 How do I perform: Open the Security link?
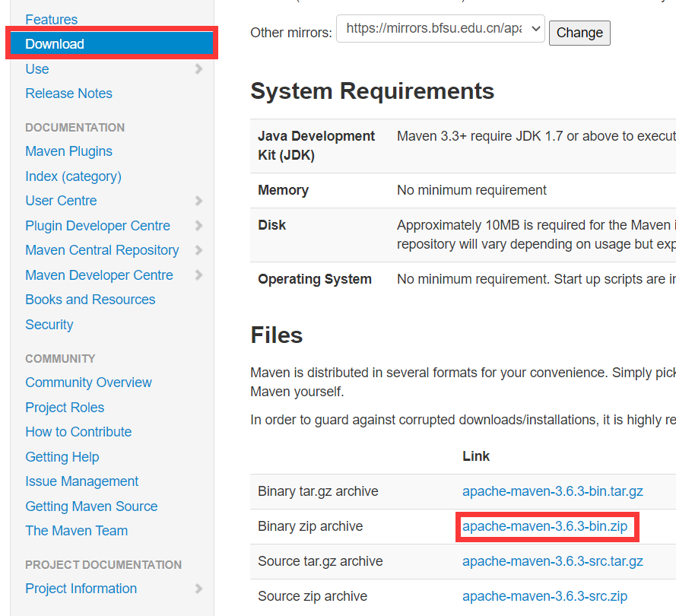click(49, 325)
